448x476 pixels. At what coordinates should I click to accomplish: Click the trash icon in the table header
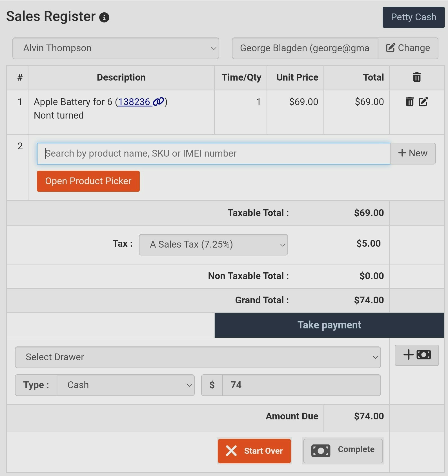pos(417,77)
